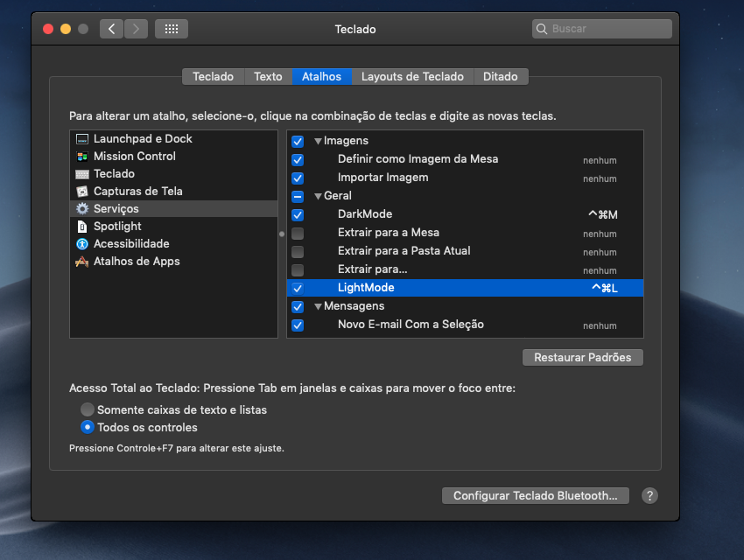Viewport: 744px width, 560px height.
Task: Open help with the question mark button
Action: pyautogui.click(x=649, y=496)
